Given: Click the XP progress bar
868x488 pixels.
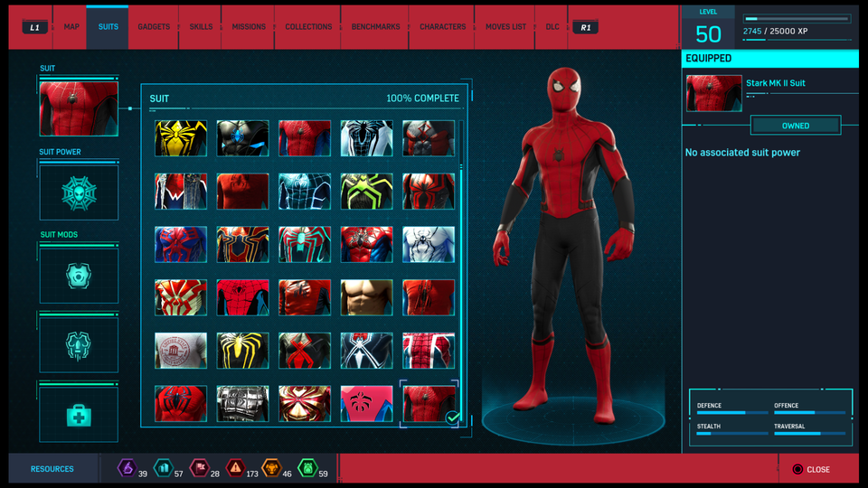Looking at the screenshot, I should (796, 18).
